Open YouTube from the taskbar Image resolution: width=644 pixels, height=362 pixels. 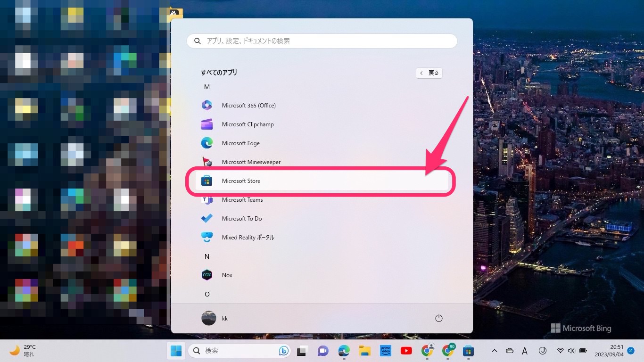tap(406, 351)
